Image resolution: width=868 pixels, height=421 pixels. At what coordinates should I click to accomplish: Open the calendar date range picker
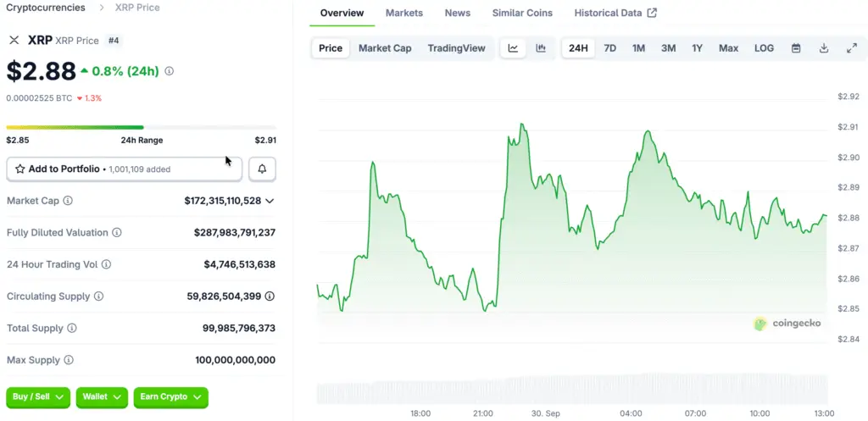796,48
